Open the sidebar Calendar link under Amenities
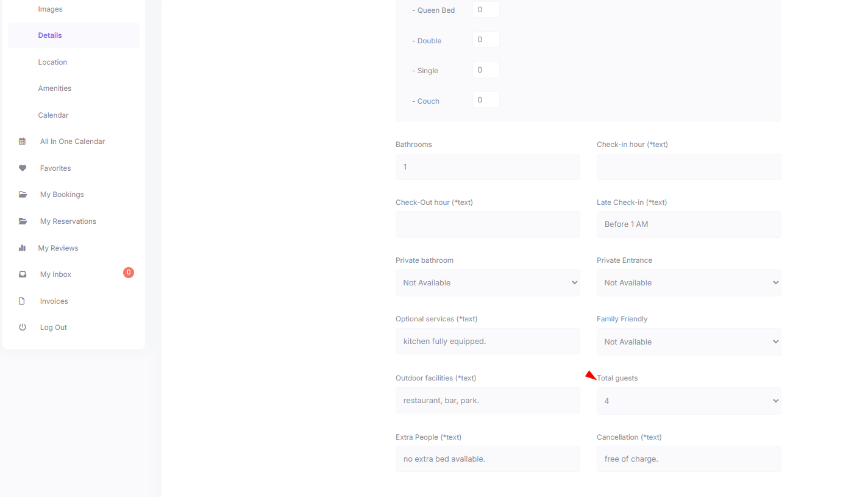The image size is (868, 497). tap(53, 115)
